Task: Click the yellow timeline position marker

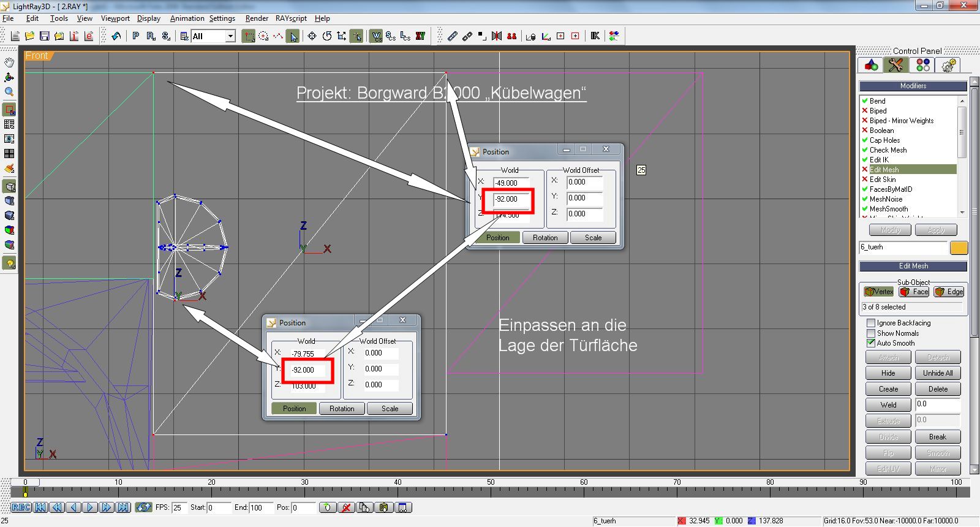Action: [x=25, y=493]
